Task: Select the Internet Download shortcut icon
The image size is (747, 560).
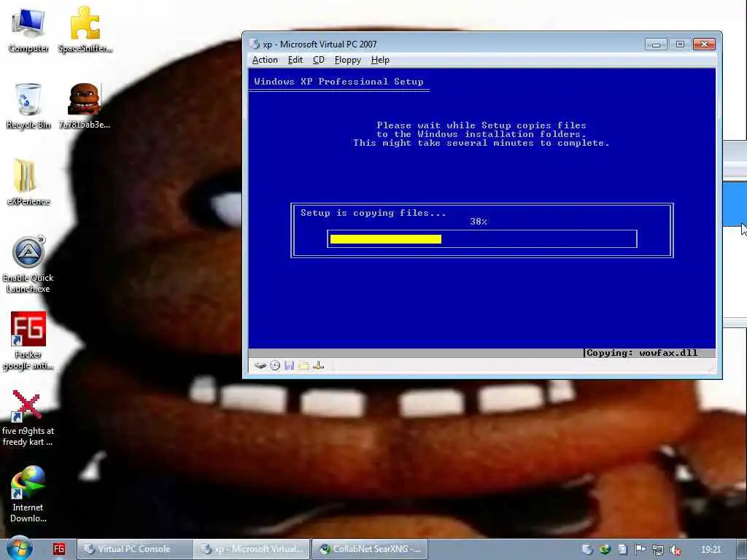Action: click(28, 494)
